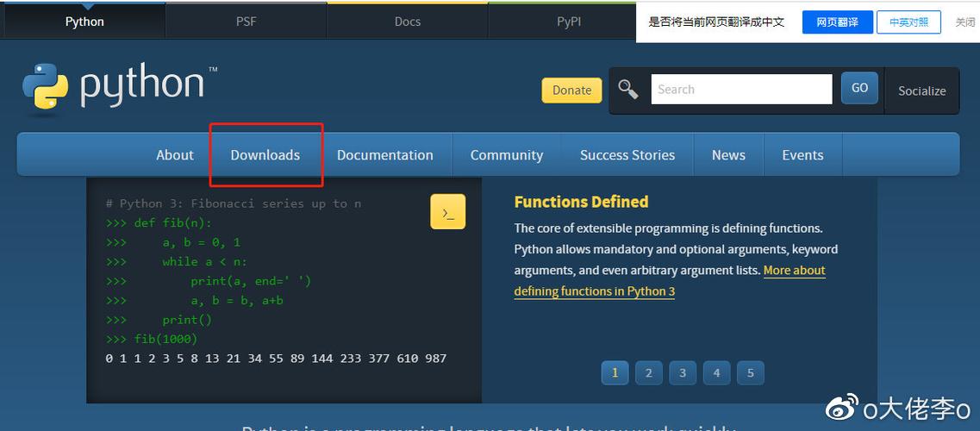Viewport: 980px width, 431px height.
Task: Launch the interactive shell icon
Action: [x=447, y=211]
